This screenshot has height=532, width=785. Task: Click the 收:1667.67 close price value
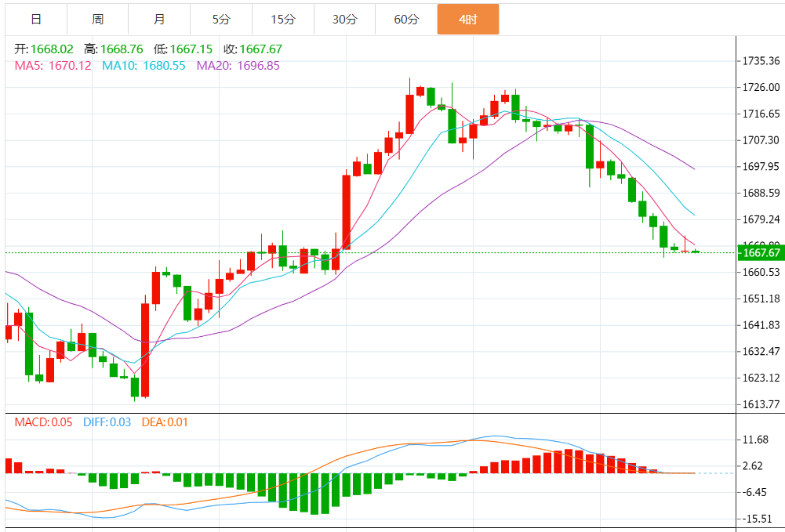(x=253, y=49)
